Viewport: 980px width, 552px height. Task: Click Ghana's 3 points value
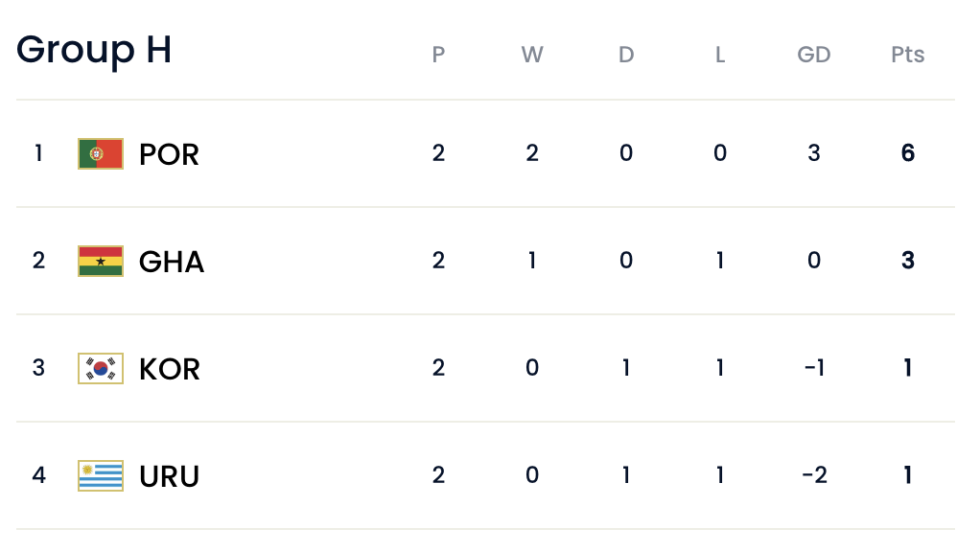(907, 261)
